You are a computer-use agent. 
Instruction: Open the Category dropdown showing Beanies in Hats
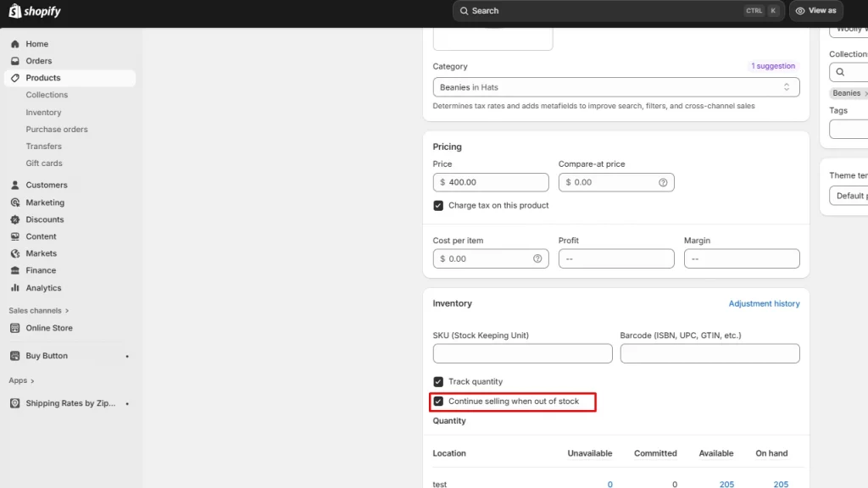pos(615,87)
